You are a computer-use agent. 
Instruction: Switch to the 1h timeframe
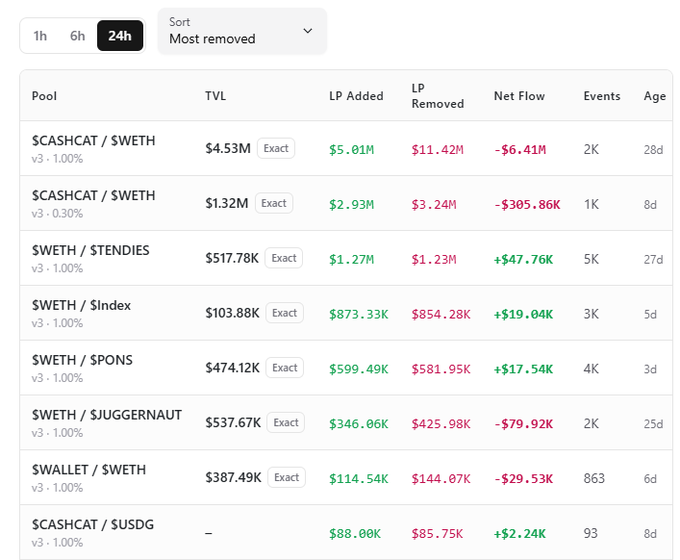point(40,36)
